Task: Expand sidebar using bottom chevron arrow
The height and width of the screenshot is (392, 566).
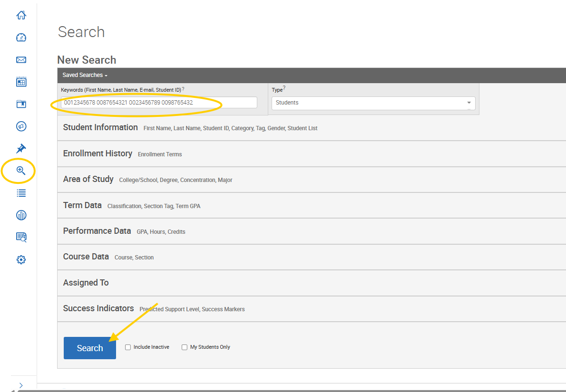Action: click(21, 385)
